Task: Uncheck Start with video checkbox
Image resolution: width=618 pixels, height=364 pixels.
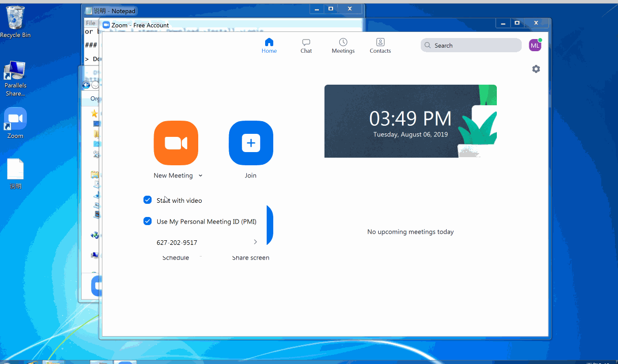Action: point(148,200)
